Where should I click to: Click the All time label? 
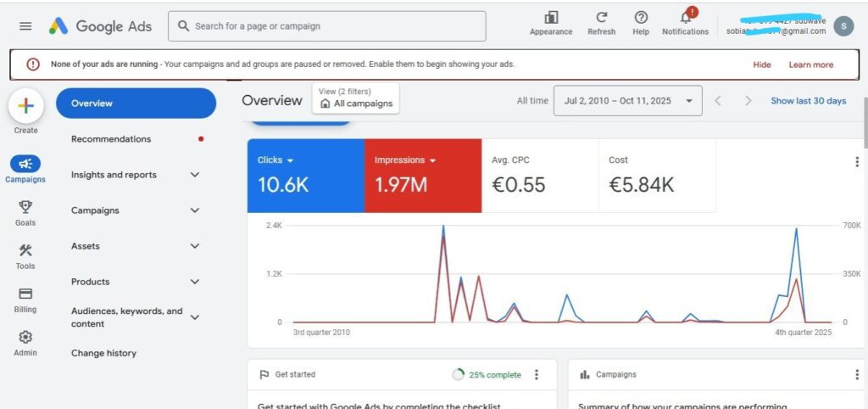[x=532, y=101]
